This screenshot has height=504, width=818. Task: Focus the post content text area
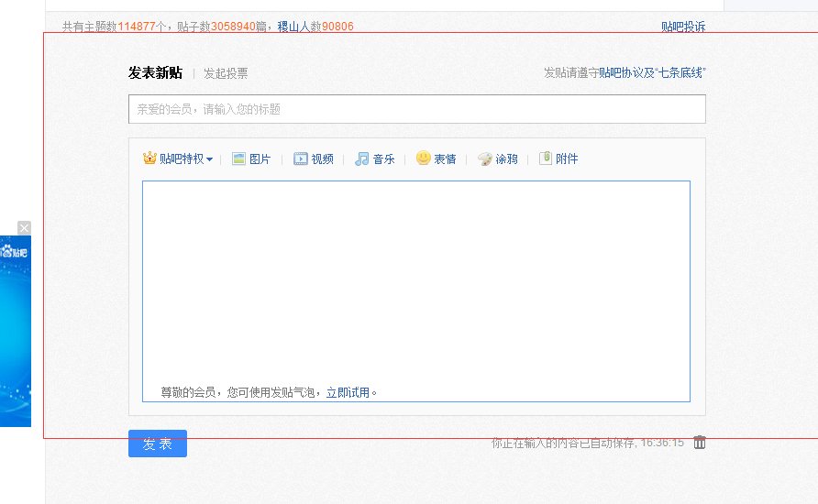click(416, 291)
